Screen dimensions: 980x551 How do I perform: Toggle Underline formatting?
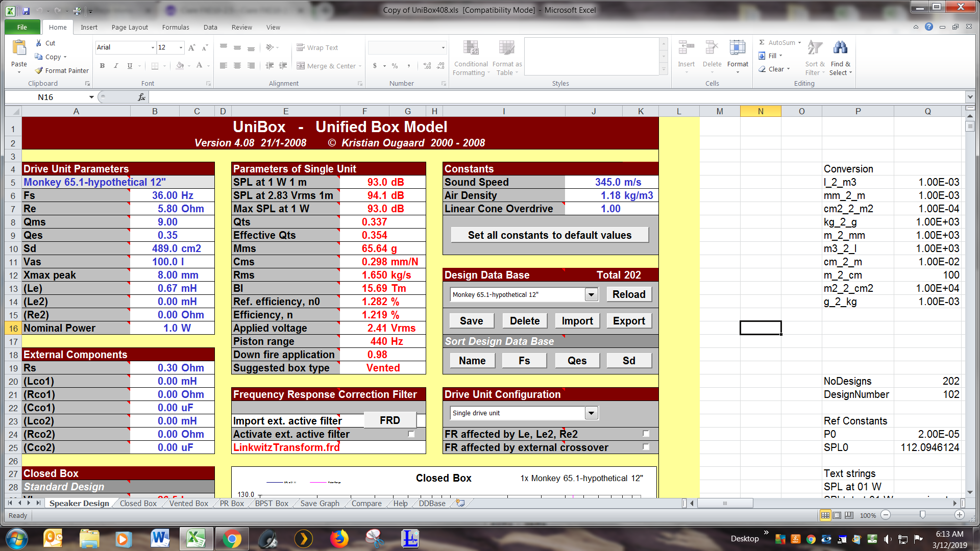pos(130,66)
